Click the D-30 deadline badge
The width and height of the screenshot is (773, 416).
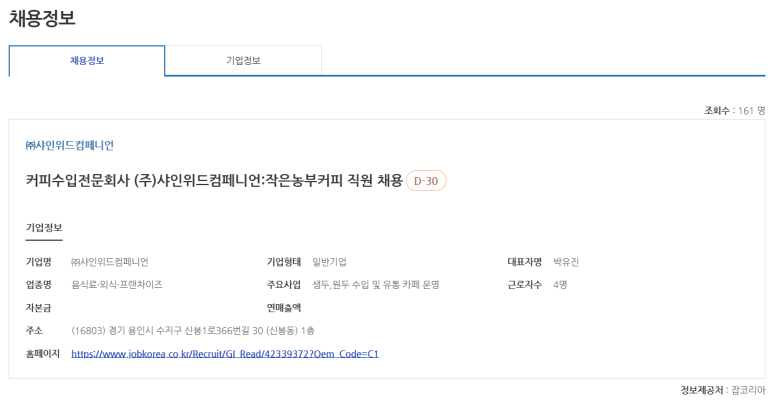(x=426, y=181)
